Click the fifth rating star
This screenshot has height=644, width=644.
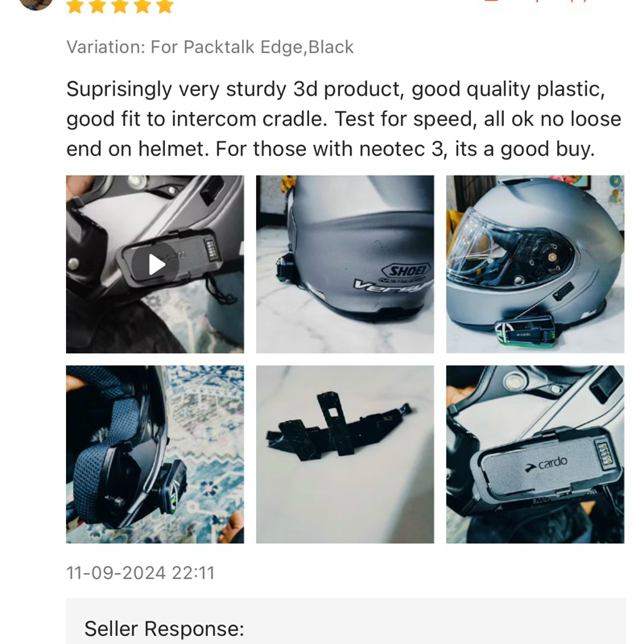coord(165,6)
